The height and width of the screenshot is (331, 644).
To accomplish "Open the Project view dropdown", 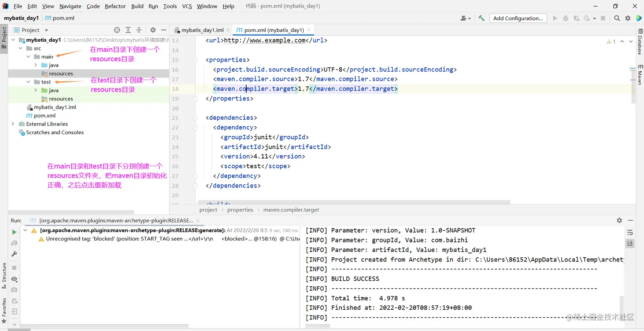I will [x=31, y=30].
